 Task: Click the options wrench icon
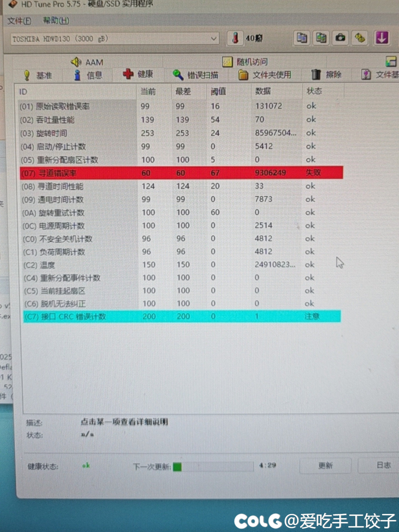click(x=360, y=38)
